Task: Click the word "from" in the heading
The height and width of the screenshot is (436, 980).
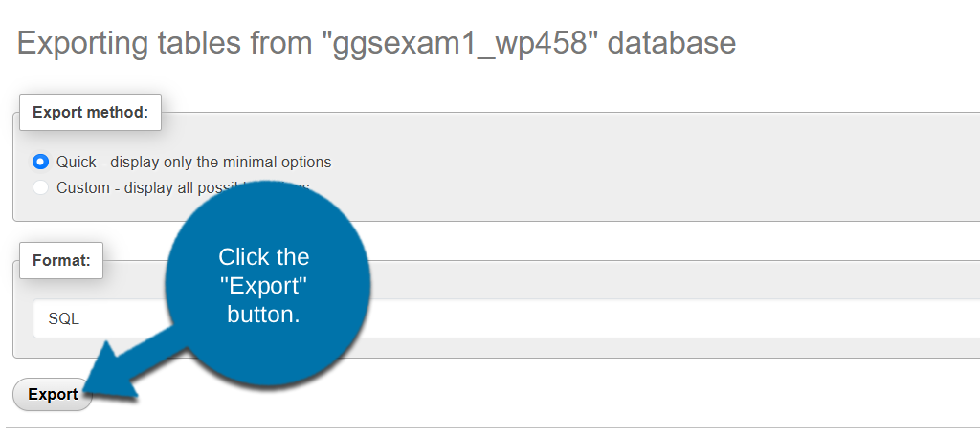Action: pos(283,43)
